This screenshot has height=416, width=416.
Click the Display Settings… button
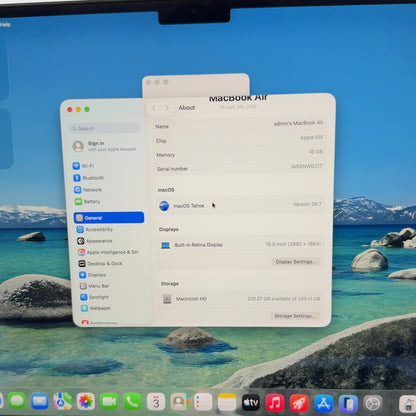[x=295, y=262]
